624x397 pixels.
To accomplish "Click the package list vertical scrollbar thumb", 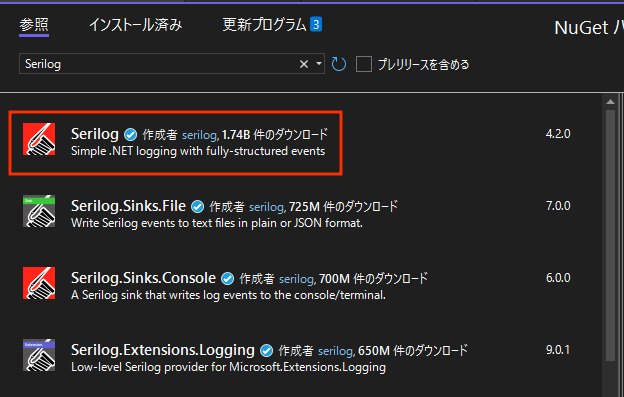I will click(610, 235).
